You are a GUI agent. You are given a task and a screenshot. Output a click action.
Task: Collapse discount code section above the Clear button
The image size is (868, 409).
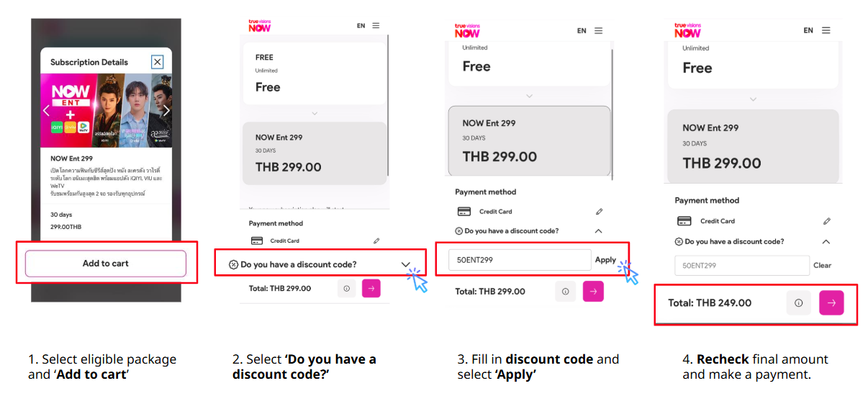click(826, 242)
